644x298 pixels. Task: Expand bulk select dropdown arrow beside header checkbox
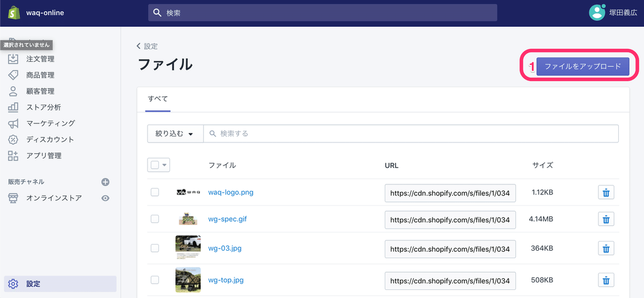(x=165, y=165)
